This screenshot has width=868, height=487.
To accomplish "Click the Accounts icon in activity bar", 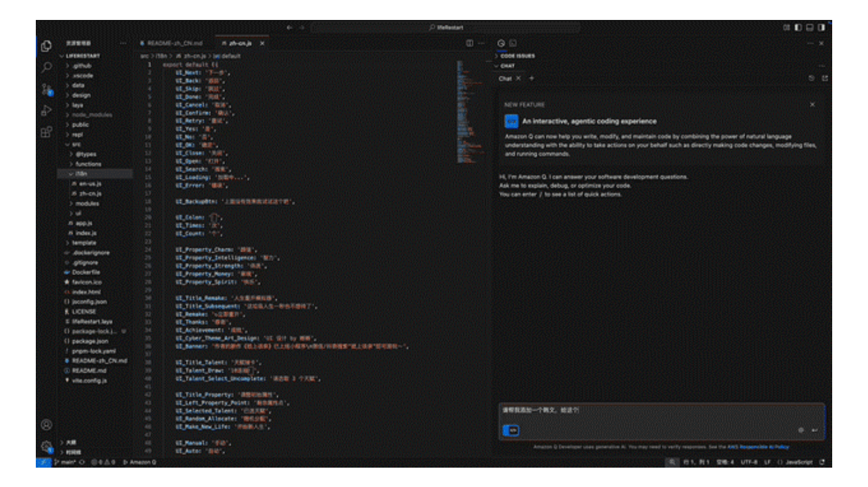I will 46,425.
